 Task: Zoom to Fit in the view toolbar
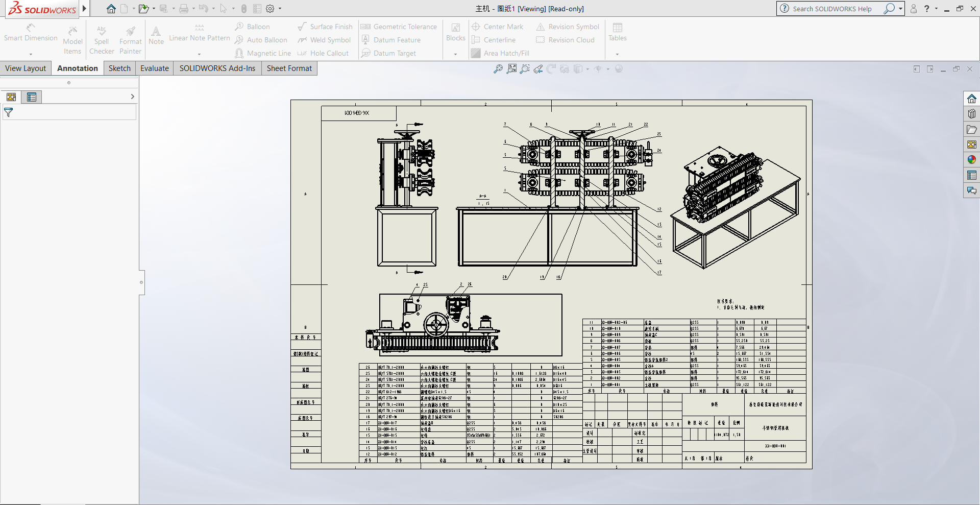(x=498, y=69)
